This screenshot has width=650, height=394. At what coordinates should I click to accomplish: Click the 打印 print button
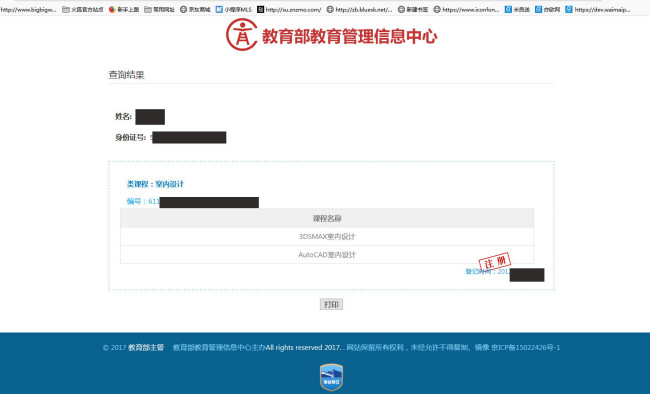[331, 304]
